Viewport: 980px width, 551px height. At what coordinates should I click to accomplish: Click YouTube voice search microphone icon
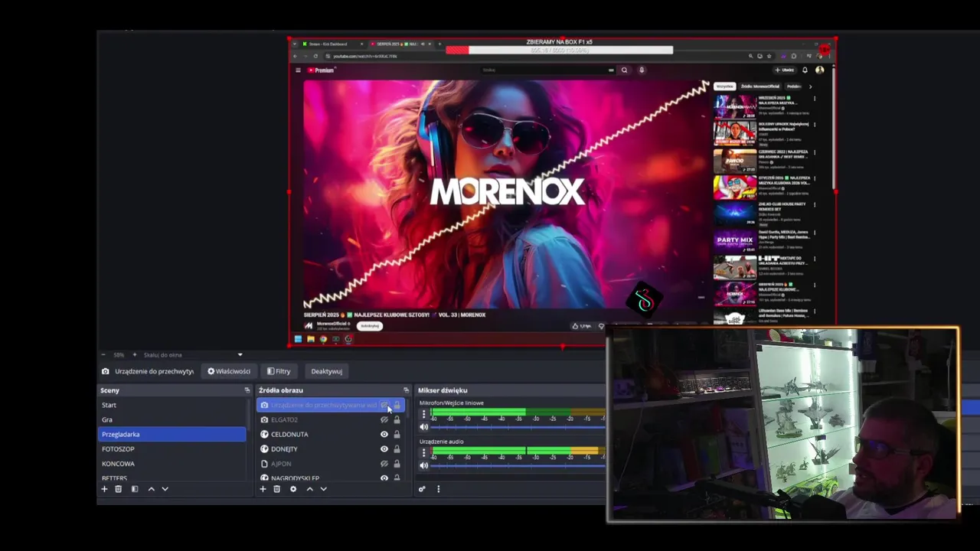pyautogui.click(x=642, y=70)
